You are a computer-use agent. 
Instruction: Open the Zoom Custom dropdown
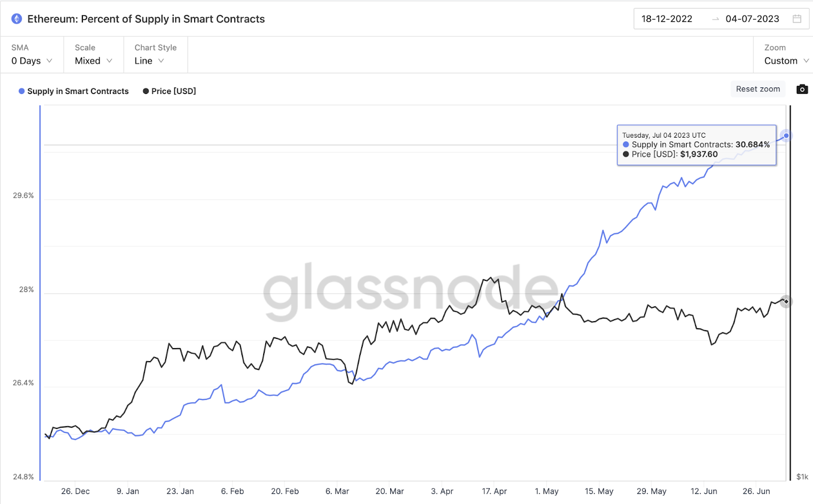pos(786,61)
